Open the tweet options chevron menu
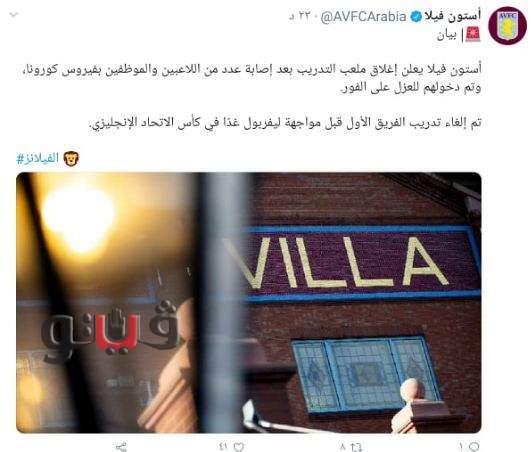The width and height of the screenshot is (532, 452). [14, 15]
